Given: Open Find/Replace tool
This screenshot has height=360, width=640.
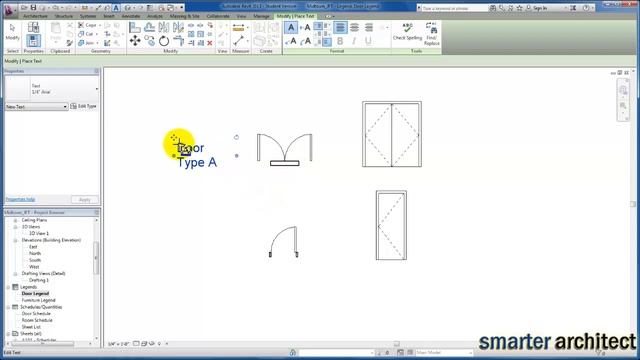Looking at the screenshot, I should [x=432, y=33].
